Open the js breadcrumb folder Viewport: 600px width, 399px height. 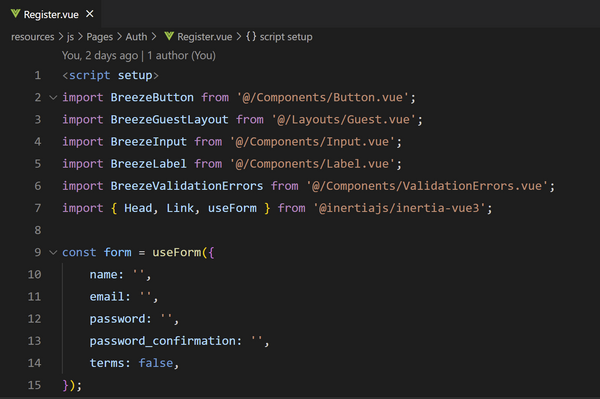click(70, 37)
